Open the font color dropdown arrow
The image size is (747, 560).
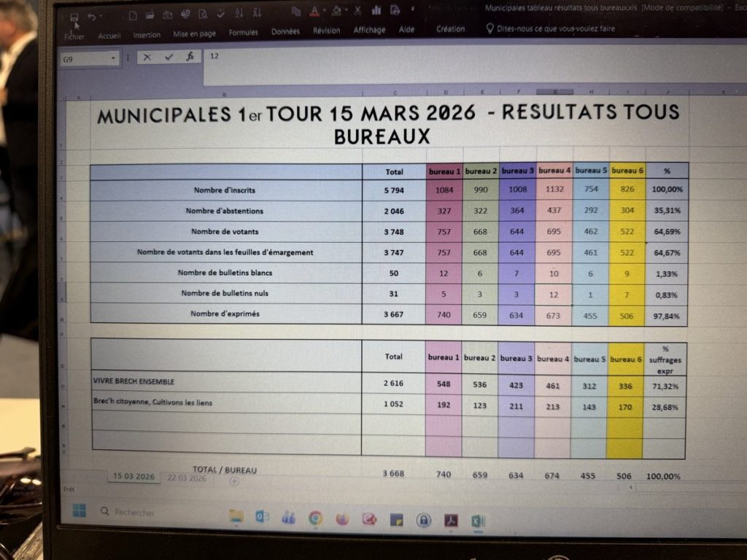pos(324,12)
